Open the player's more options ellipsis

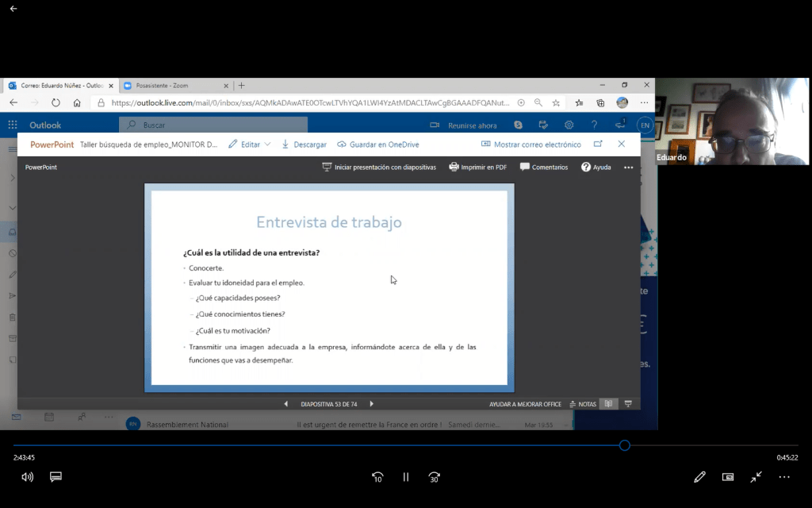[784, 477]
